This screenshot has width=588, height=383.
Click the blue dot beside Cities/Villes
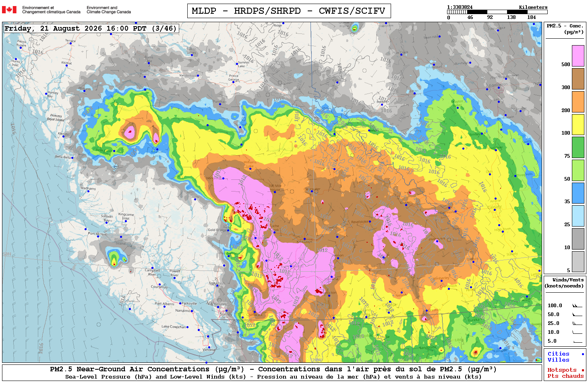[582, 354]
